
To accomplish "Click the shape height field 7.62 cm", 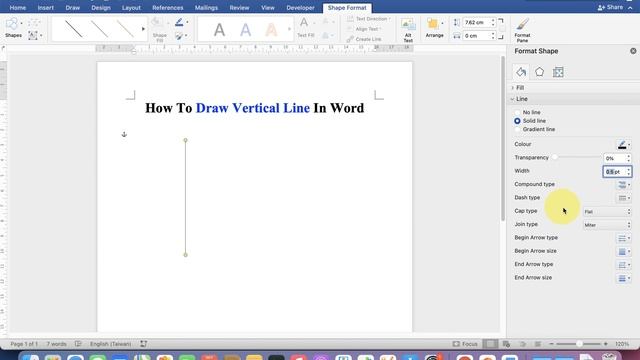I will point(476,22).
